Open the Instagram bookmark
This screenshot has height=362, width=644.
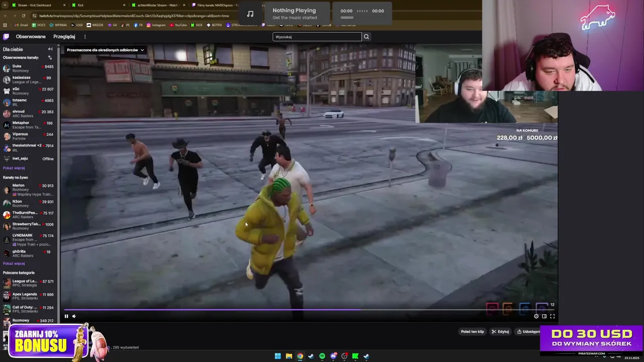click(156, 25)
